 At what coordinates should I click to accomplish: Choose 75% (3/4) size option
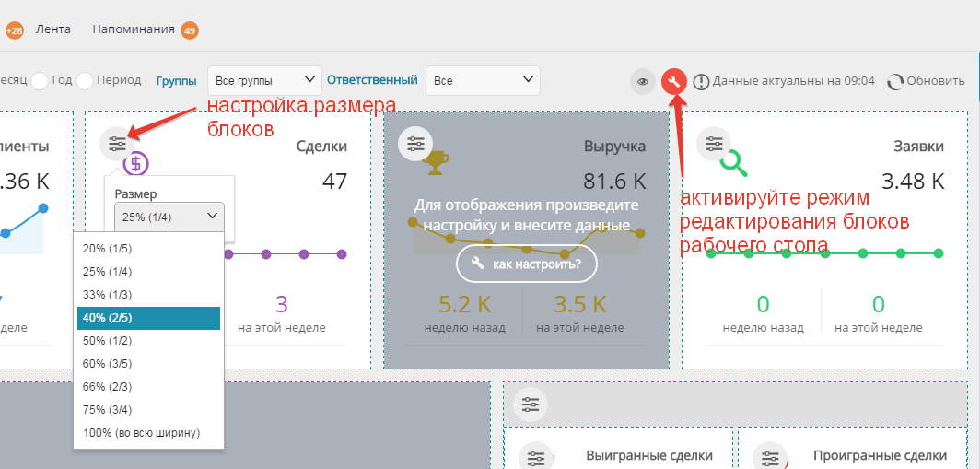point(149,410)
